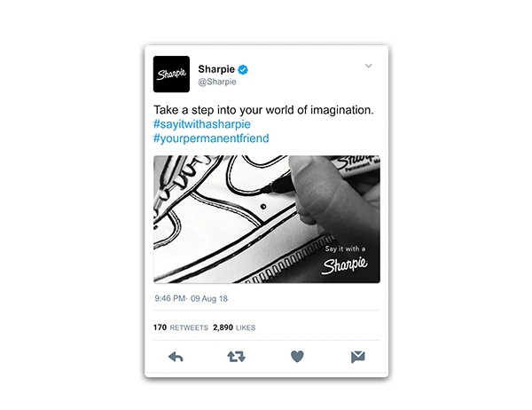
Task: Open the @Sharpie handle link
Action: (x=217, y=82)
